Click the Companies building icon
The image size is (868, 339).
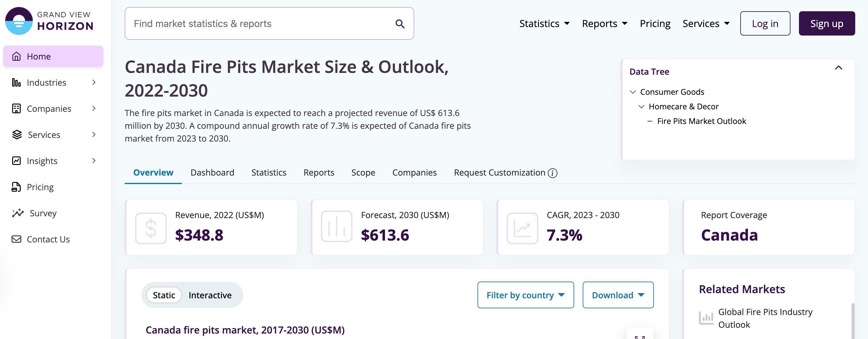pos(16,108)
